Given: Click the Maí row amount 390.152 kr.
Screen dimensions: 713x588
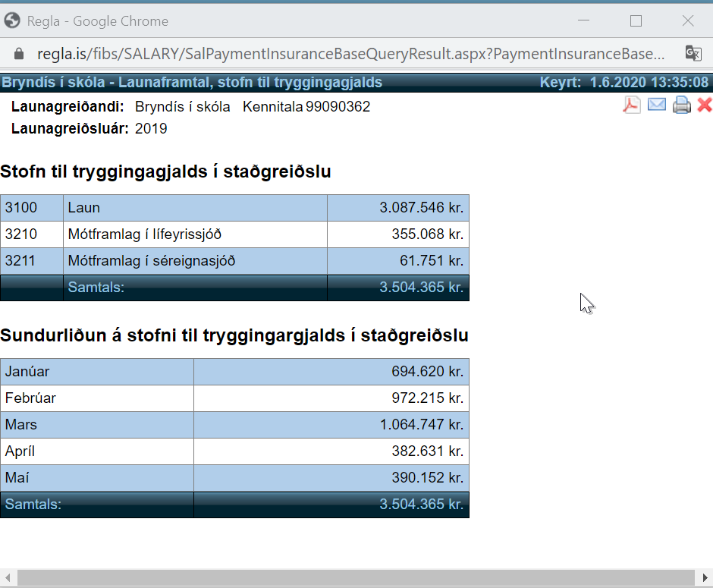Looking at the screenshot, I should pos(427,478).
